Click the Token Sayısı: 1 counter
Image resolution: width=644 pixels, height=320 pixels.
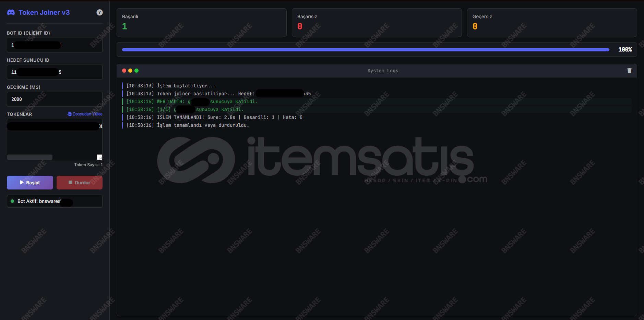pyautogui.click(x=88, y=165)
